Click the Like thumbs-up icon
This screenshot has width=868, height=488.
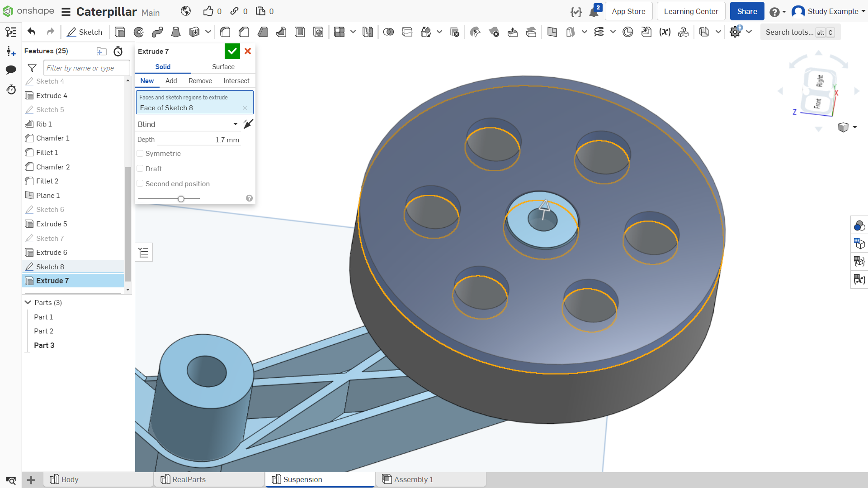[x=208, y=11]
